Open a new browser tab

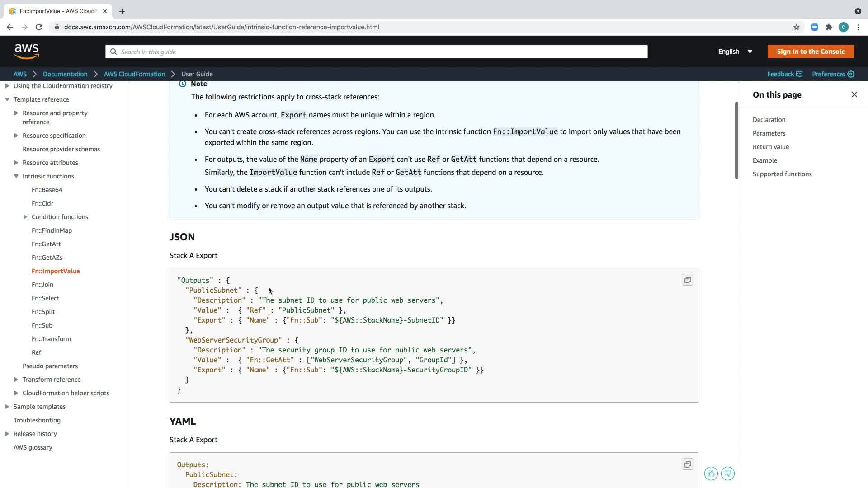point(122,11)
